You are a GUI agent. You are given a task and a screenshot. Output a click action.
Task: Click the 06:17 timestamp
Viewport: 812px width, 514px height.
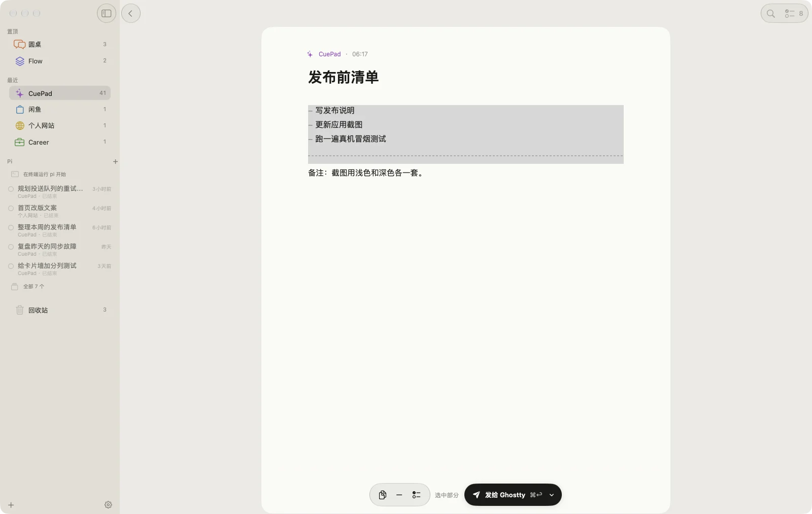(x=360, y=54)
